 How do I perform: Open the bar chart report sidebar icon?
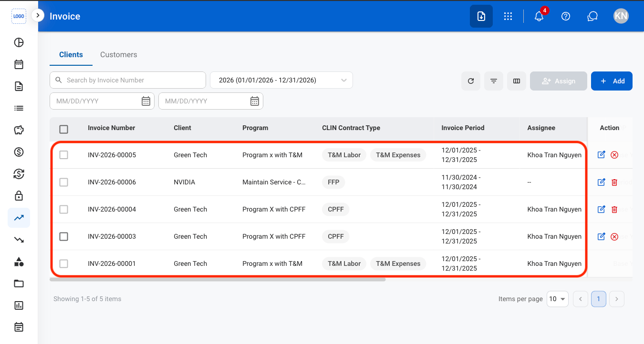(x=19, y=305)
